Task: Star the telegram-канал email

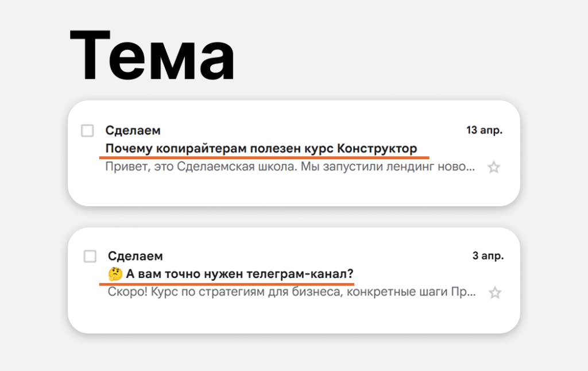Action: point(495,292)
